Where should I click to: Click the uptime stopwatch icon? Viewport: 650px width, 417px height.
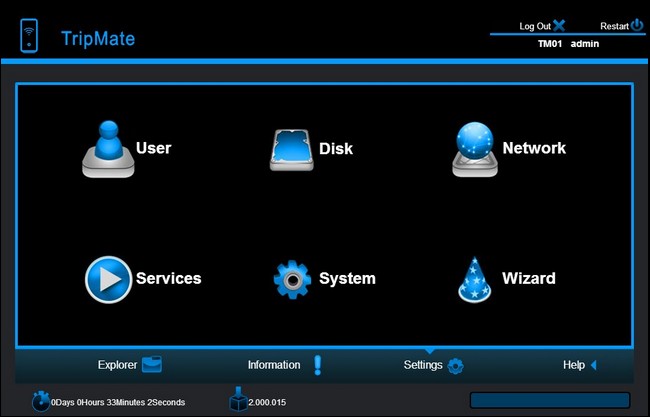(41, 400)
